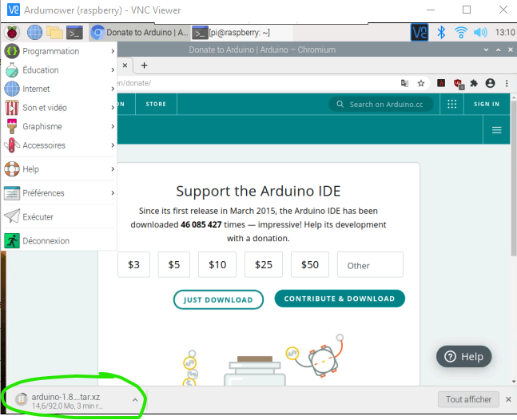This screenshot has height=420, width=517.
Task: Bookmark this page with the star icon
Action: pyautogui.click(x=421, y=83)
